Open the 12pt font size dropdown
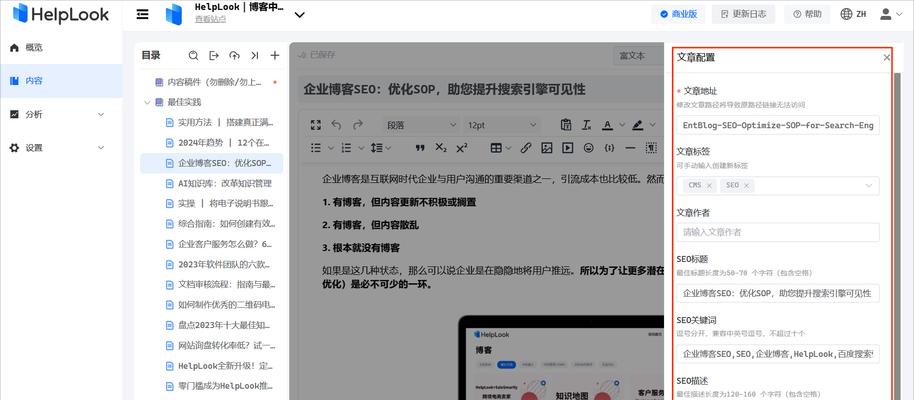 point(501,125)
